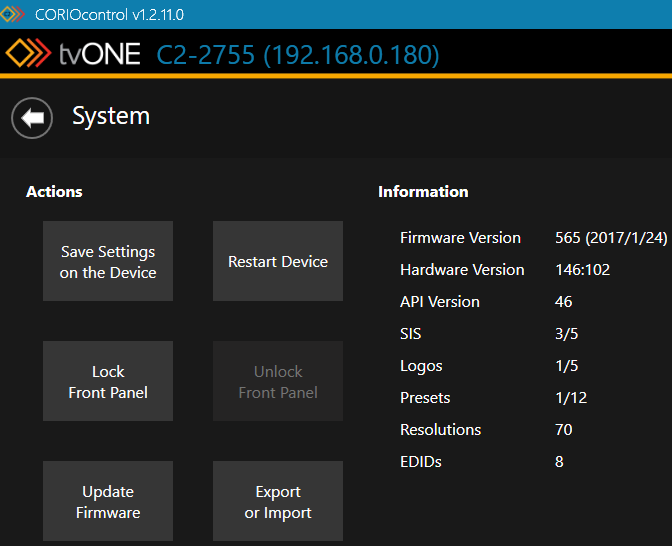Select the API Version label

click(439, 302)
